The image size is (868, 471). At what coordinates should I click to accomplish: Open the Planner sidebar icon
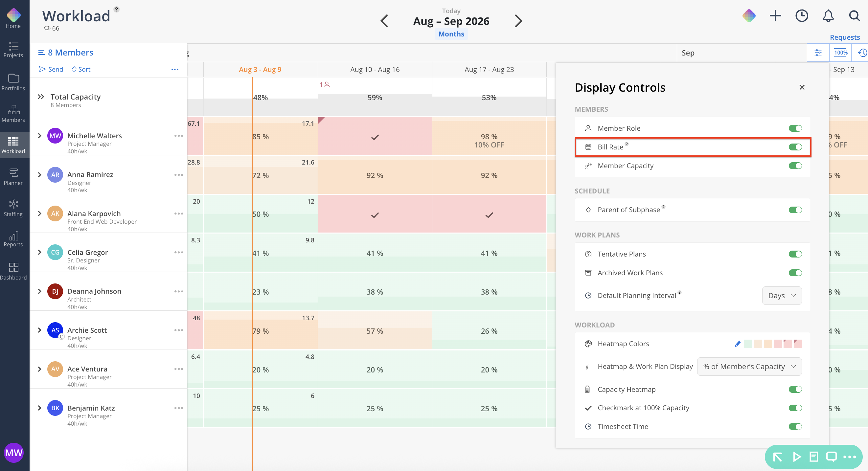click(x=13, y=176)
